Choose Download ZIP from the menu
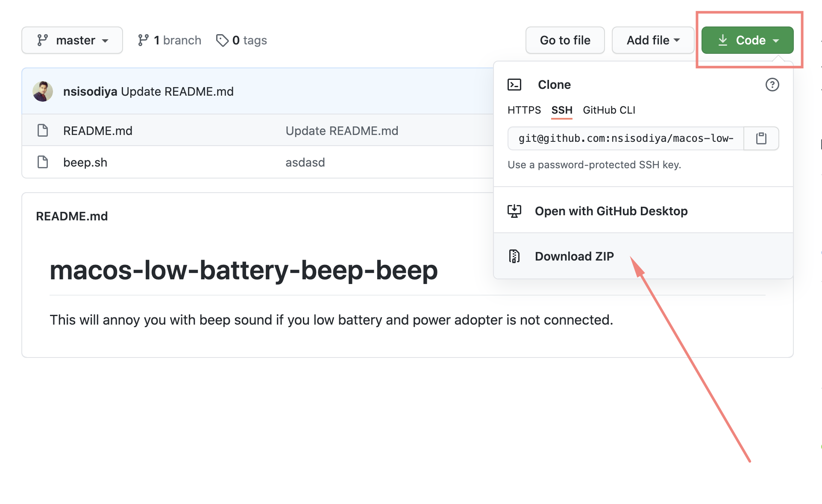The image size is (822, 504). tap(574, 256)
